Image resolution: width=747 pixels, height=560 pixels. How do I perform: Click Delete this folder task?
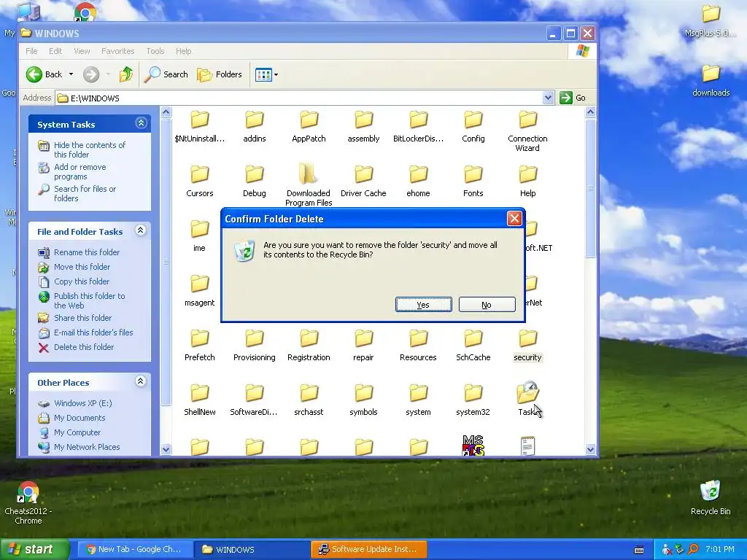pyautogui.click(x=84, y=347)
